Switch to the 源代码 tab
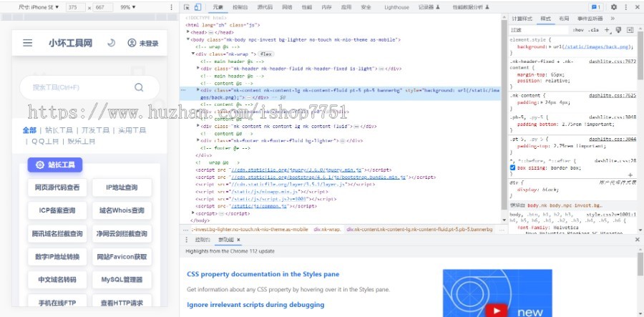The width and height of the screenshot is (644, 317). (265, 7)
